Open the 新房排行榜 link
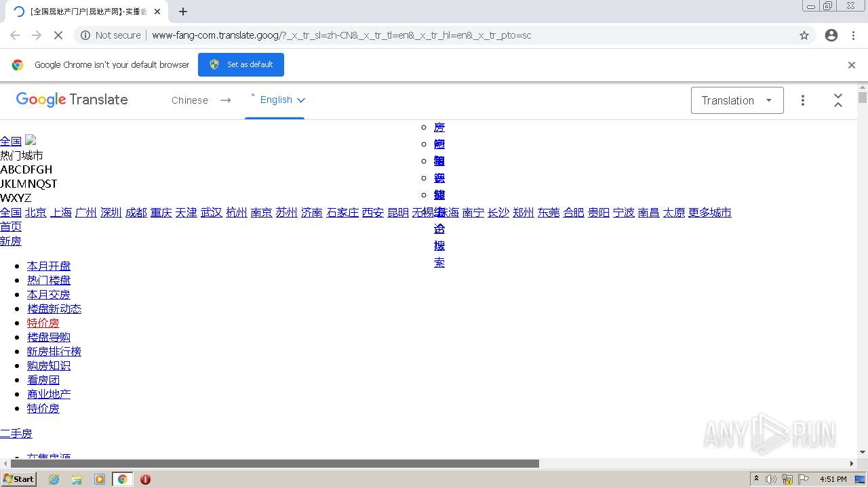 [x=54, y=352]
